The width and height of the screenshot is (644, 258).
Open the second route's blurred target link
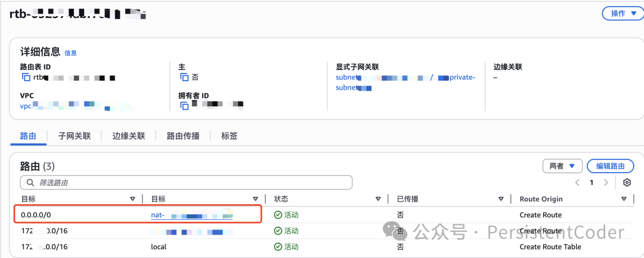pyautogui.click(x=192, y=231)
